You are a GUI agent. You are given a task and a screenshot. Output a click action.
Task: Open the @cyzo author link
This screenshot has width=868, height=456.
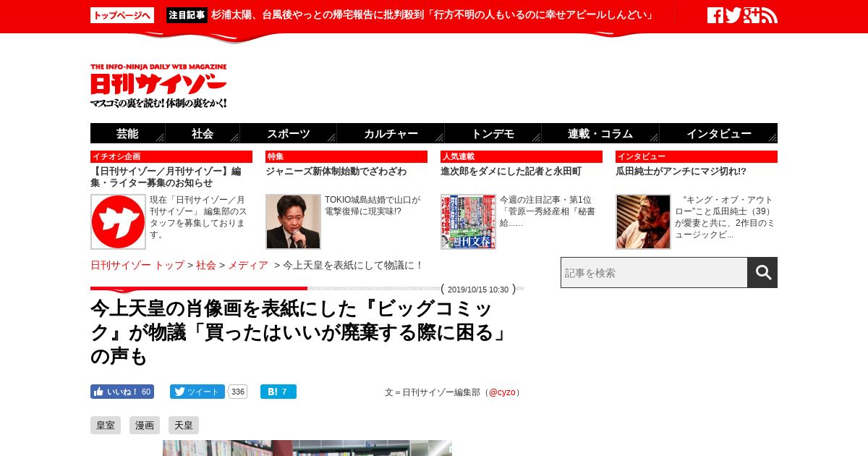[502, 392]
